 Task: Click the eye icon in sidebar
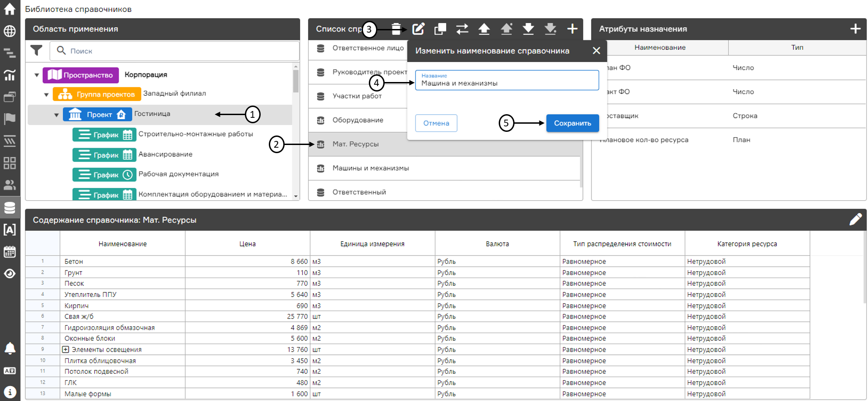click(10, 274)
